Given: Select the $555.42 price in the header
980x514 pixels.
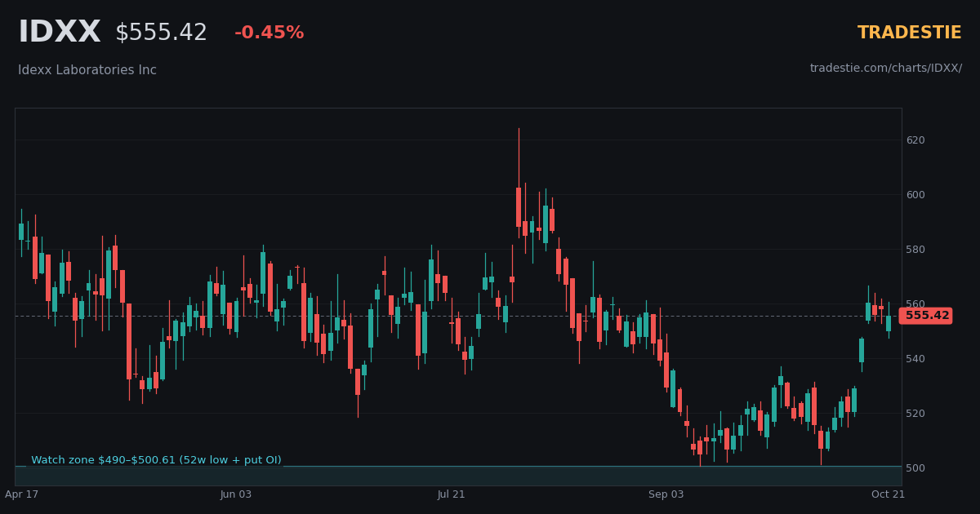Looking at the screenshot, I should (x=161, y=33).
